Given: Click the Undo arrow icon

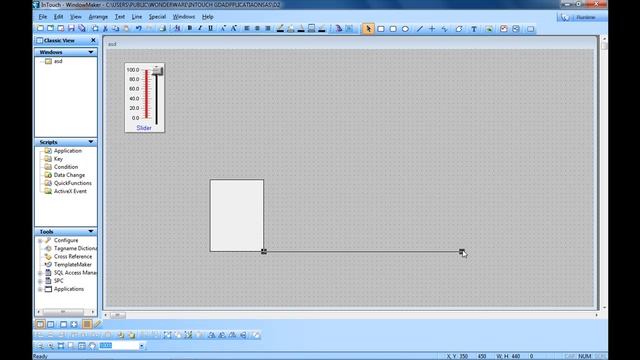Looking at the screenshot, I should point(138,28).
